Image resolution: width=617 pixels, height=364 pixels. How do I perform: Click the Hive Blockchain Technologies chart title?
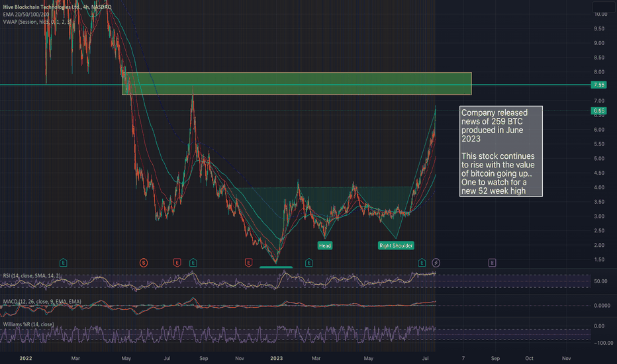(x=57, y=7)
